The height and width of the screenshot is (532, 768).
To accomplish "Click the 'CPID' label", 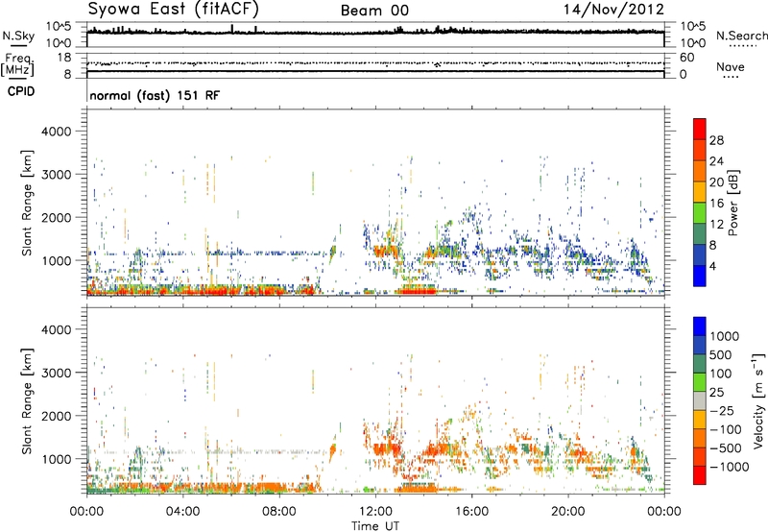I will pos(21,91).
